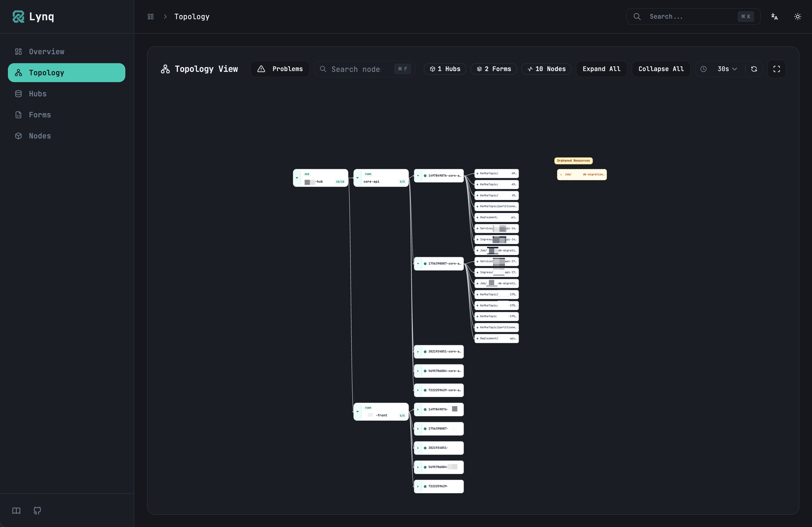Expand the 3021934851-core-a node
The width and height of the screenshot is (812, 527).
tap(419, 352)
